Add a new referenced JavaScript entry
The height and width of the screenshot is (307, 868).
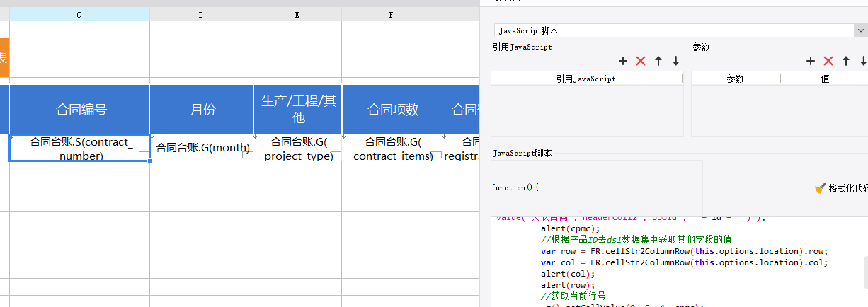pyautogui.click(x=623, y=62)
